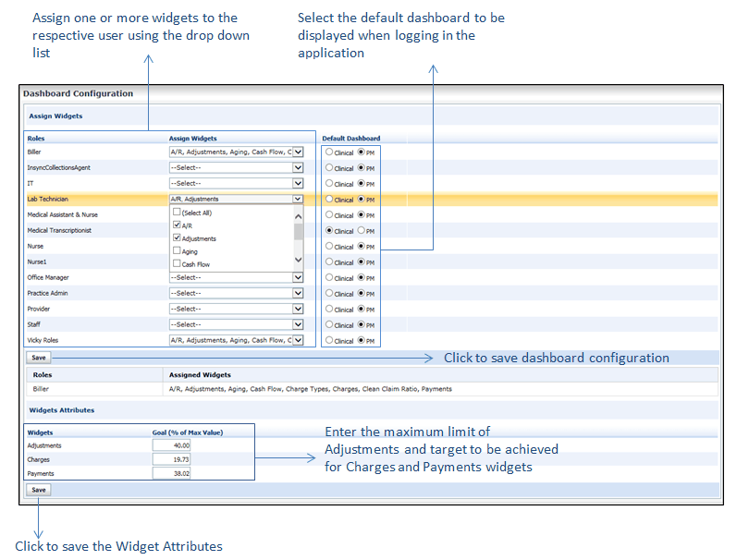
Task: Click the Default Dashboard column header
Action: [351, 139]
